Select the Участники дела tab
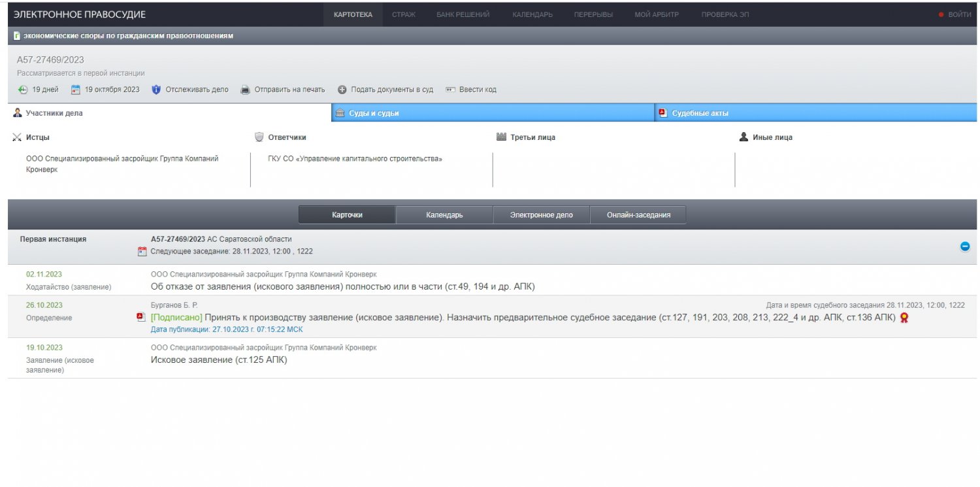Screen dimensions: 980x487 pos(169,113)
